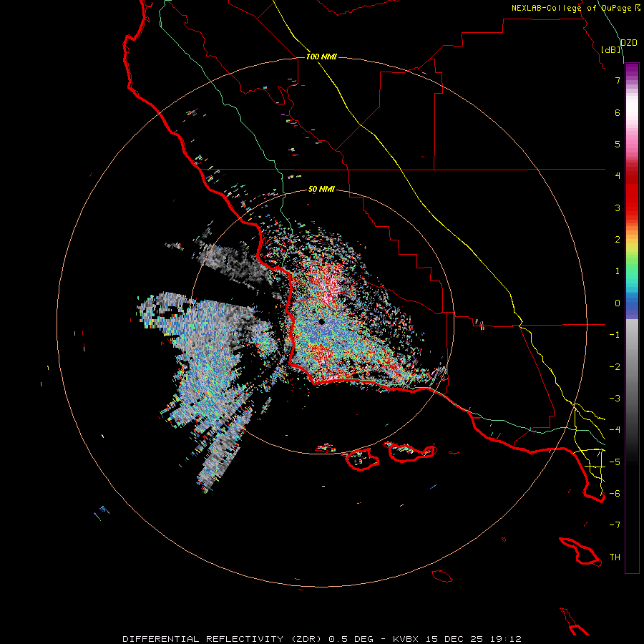Select the 100 NMI range ring label

(x=321, y=57)
